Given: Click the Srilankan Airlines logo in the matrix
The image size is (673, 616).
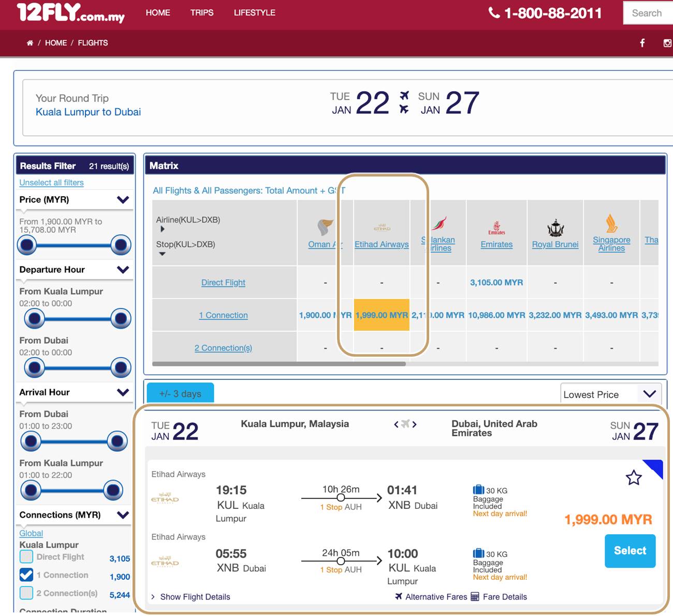Looking at the screenshot, I should click(438, 224).
